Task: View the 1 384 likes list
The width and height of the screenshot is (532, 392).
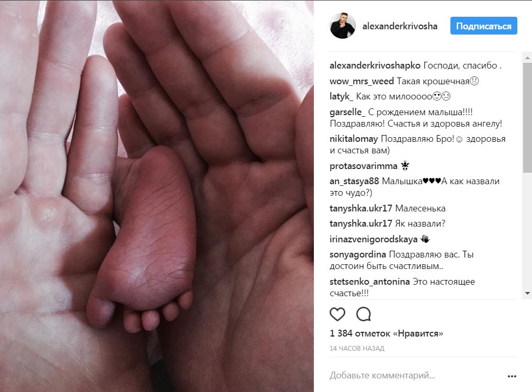Action: tap(387, 333)
